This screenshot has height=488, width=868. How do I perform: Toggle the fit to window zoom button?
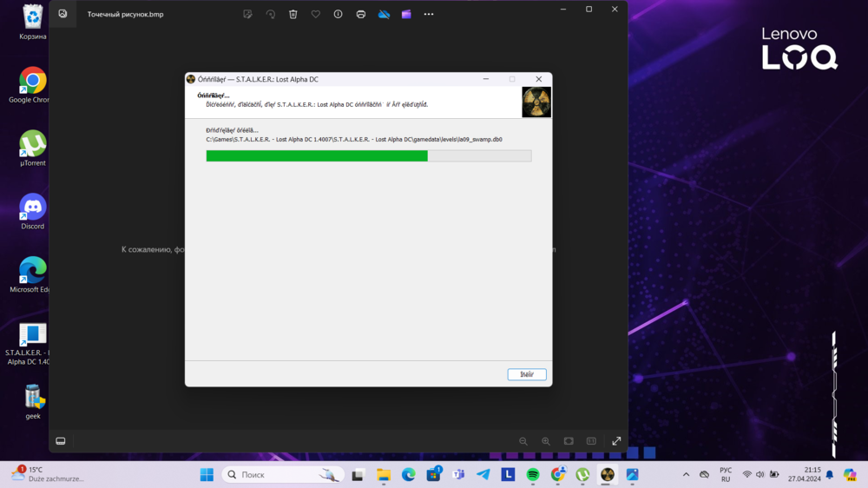[x=569, y=441]
